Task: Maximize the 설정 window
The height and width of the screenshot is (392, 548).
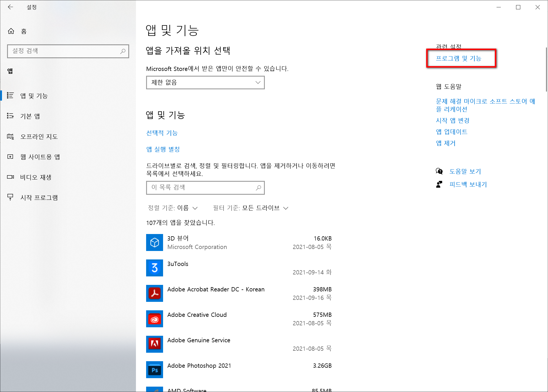Action: pos(518,7)
